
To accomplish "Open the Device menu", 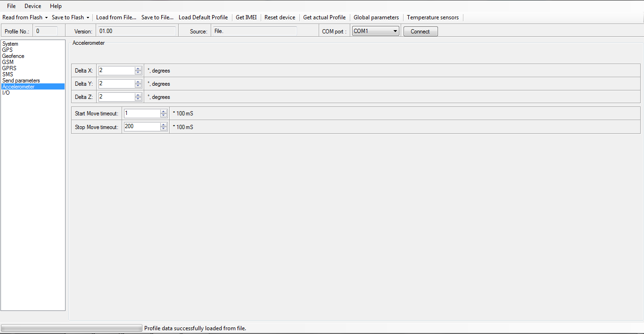I will (x=33, y=6).
